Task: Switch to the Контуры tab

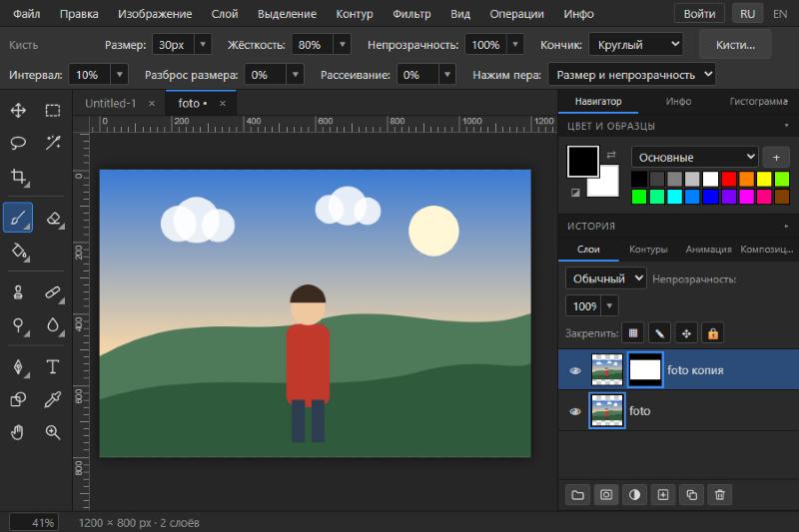Action: tap(648, 250)
